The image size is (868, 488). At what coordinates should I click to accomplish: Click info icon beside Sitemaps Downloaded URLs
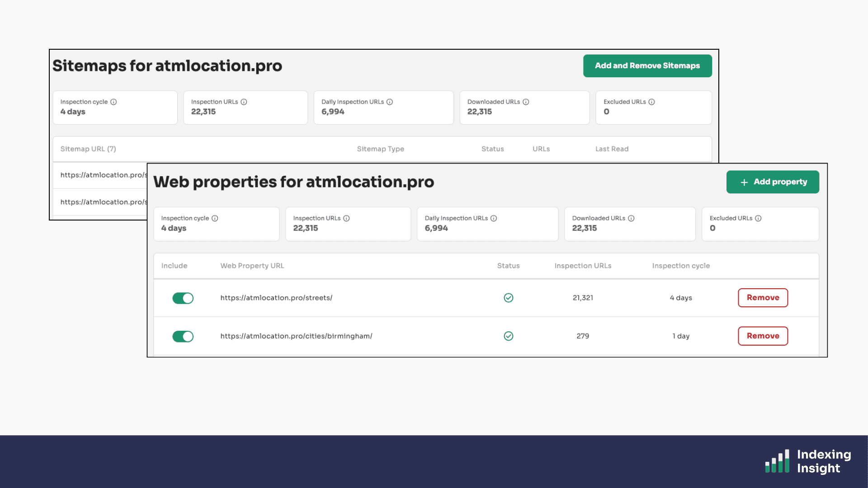click(526, 102)
